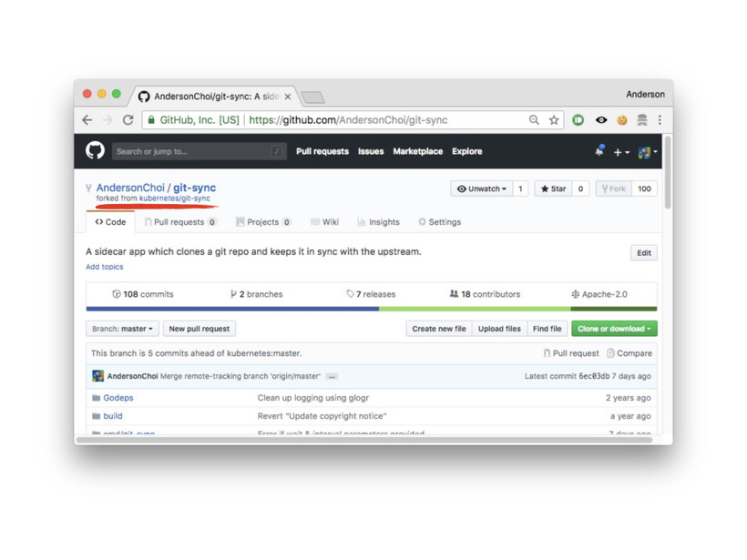The width and height of the screenshot is (747, 560).
Task: Click the green padlock security icon
Action: tap(151, 120)
